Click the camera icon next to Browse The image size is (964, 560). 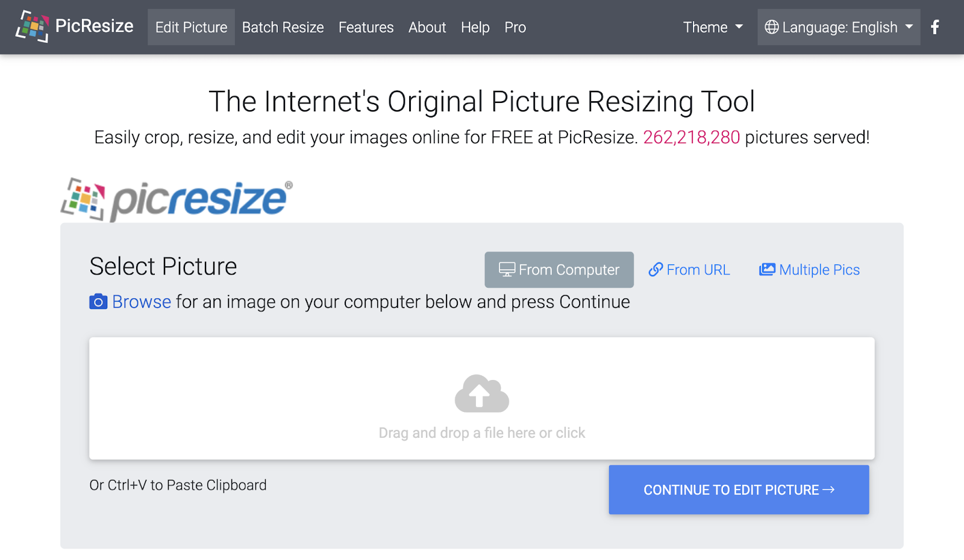pos(98,302)
